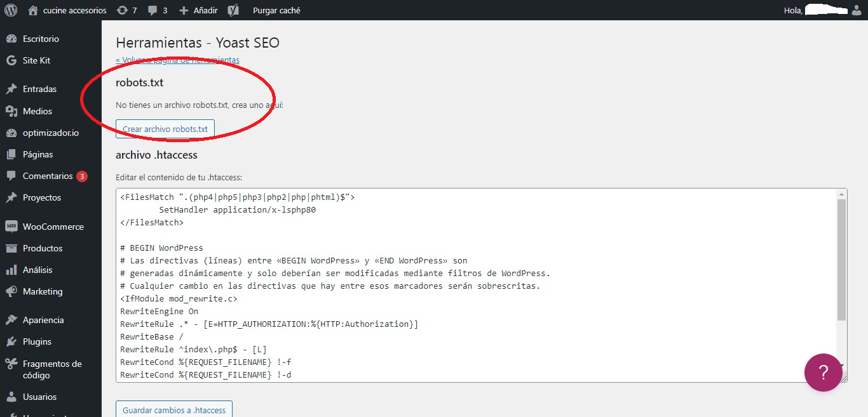
Task: Click Añadir in the admin bar
Action: pyautogui.click(x=205, y=11)
